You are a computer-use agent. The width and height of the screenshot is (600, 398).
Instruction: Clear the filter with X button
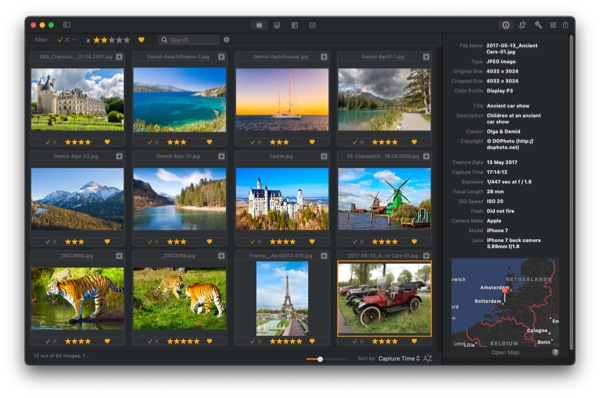[x=227, y=39]
